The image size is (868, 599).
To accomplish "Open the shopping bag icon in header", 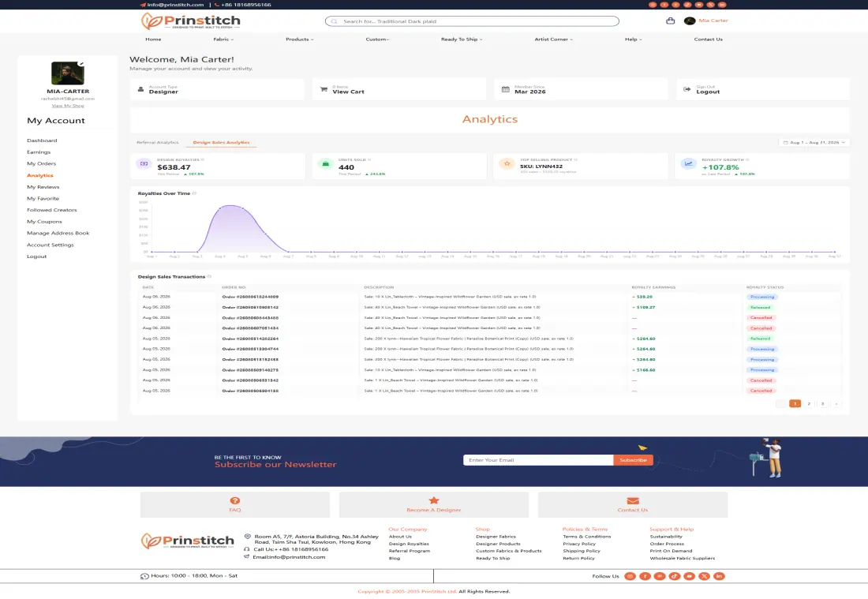I will point(671,21).
